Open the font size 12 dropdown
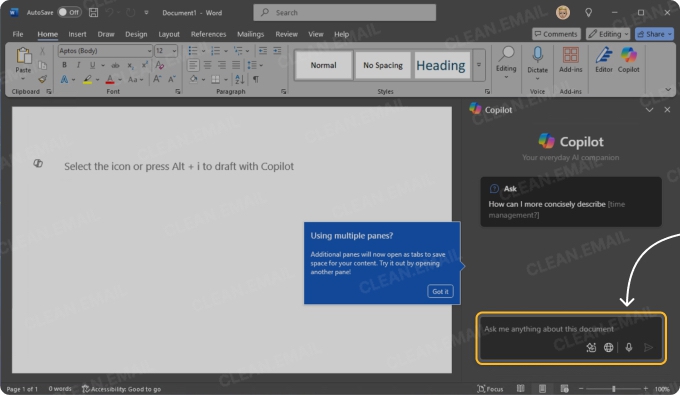This screenshot has height=395, width=680. [x=174, y=51]
